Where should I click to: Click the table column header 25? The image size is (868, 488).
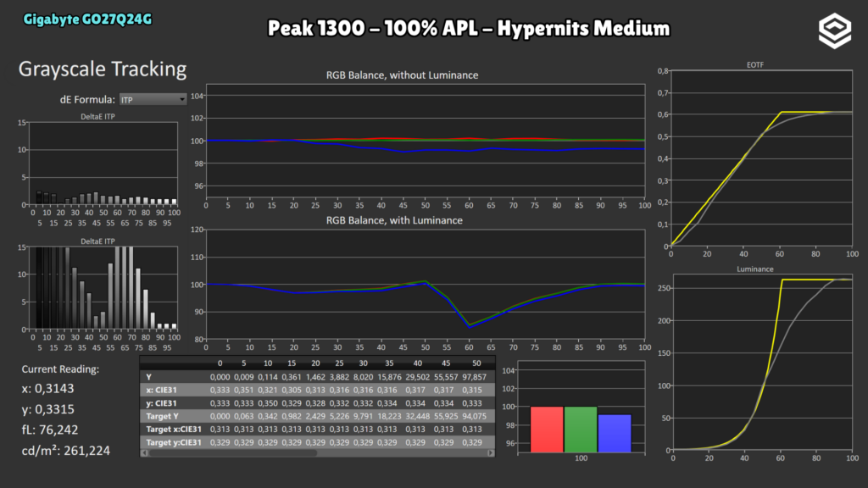pyautogui.click(x=339, y=363)
